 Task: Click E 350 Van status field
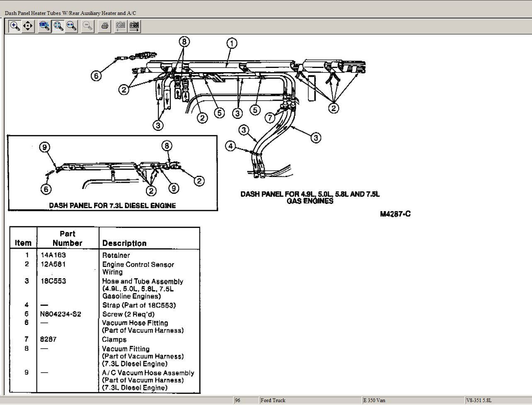pyautogui.click(x=413, y=400)
